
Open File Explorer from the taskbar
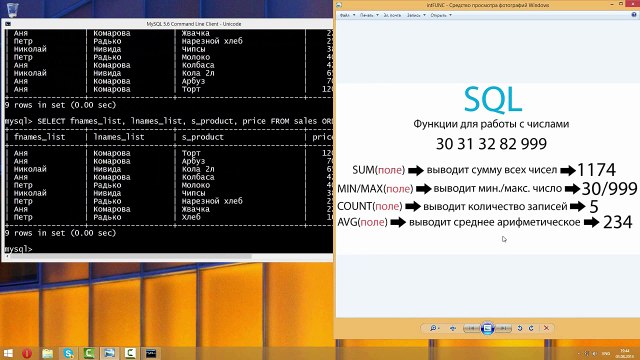pyautogui.click(x=48, y=353)
